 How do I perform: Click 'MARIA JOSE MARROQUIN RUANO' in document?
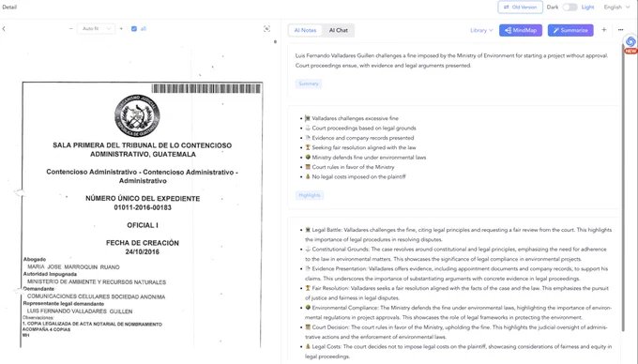73,267
